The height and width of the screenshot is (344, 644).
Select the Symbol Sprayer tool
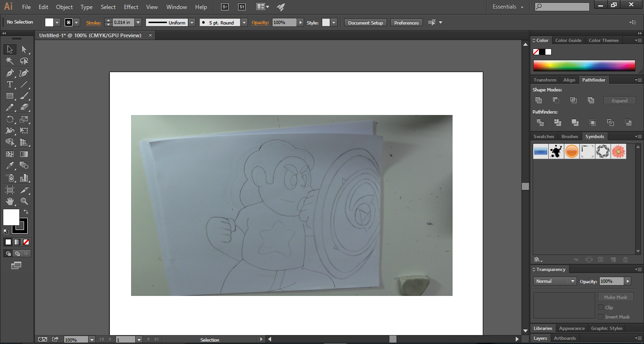click(9, 178)
